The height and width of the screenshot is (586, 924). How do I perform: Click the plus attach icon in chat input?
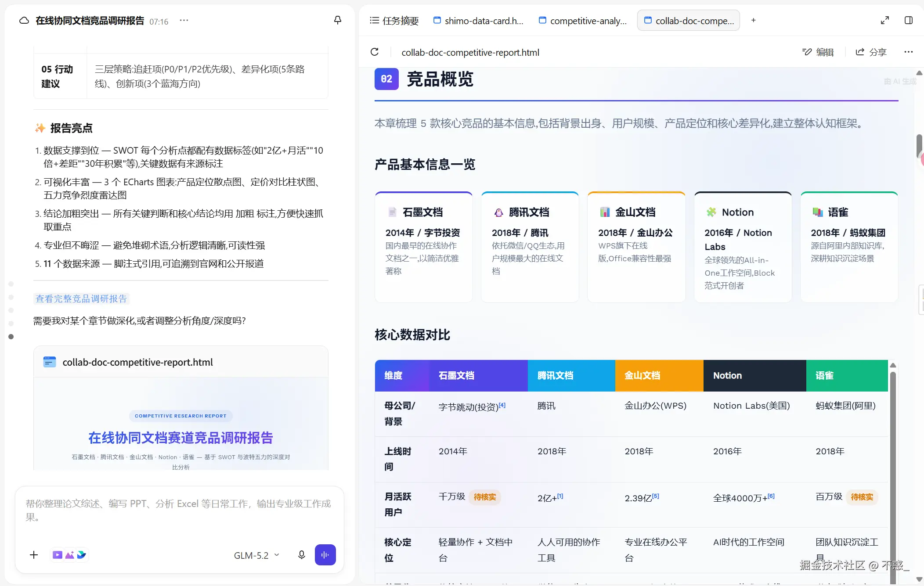[34, 555]
